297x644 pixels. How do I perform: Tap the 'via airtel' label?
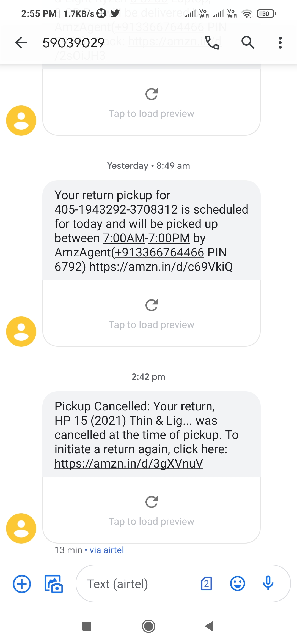pyautogui.click(x=107, y=550)
